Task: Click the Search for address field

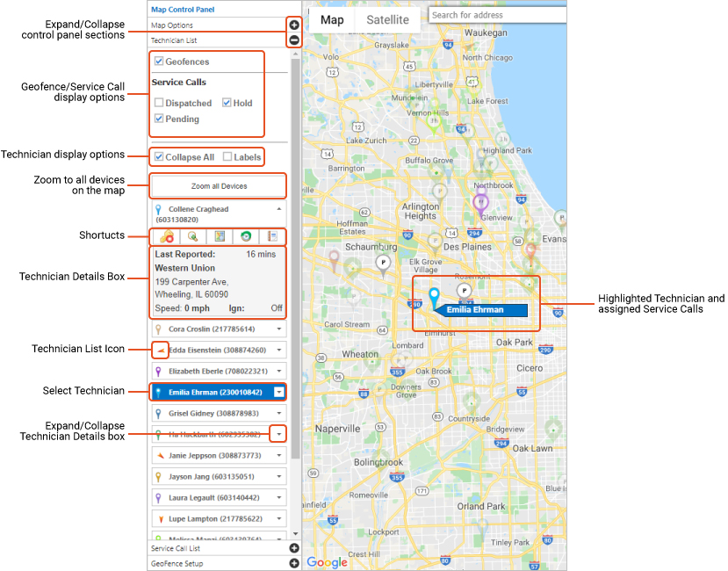Action: [x=497, y=15]
